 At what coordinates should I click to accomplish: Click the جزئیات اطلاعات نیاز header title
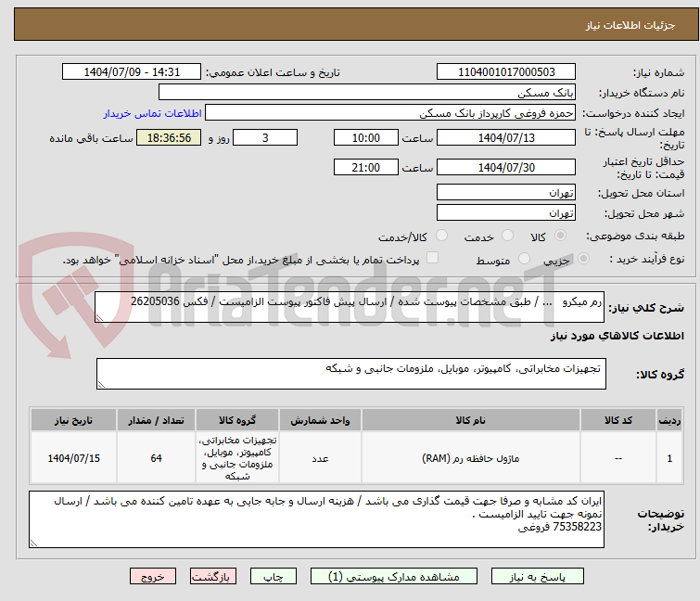630,25
